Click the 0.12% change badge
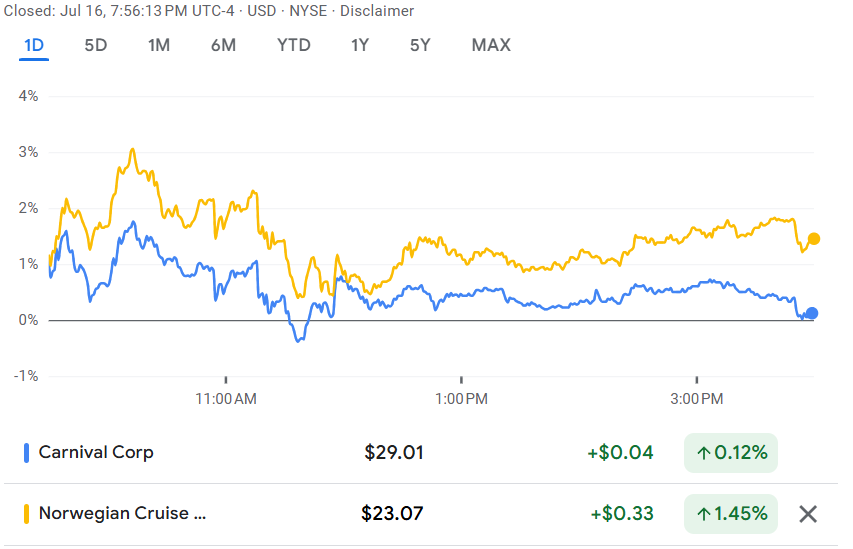 [x=731, y=453]
